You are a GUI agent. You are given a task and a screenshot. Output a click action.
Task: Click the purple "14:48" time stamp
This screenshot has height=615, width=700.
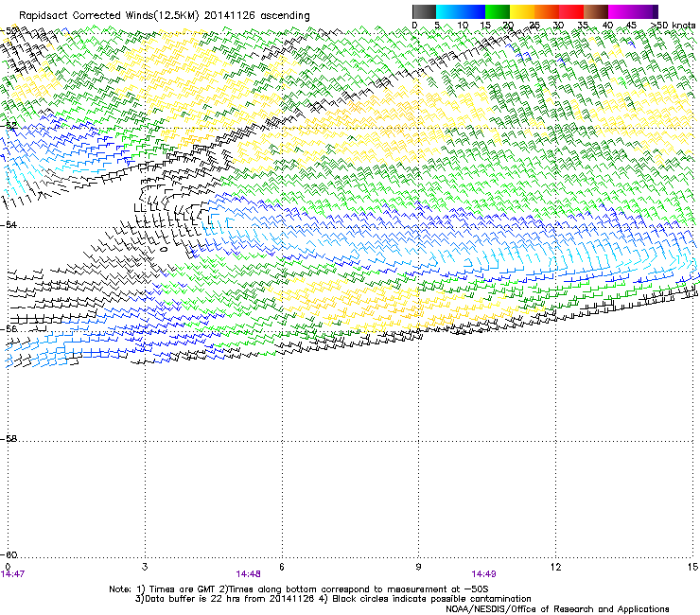tap(248, 574)
